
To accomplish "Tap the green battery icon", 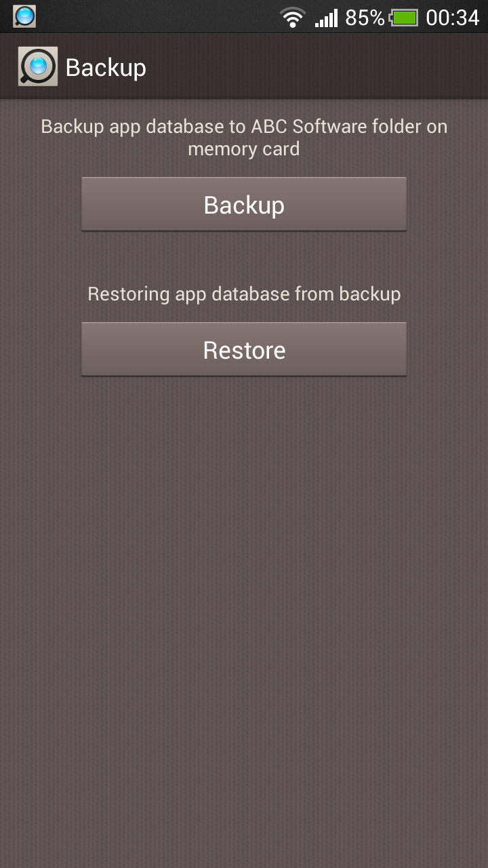I will (405, 18).
